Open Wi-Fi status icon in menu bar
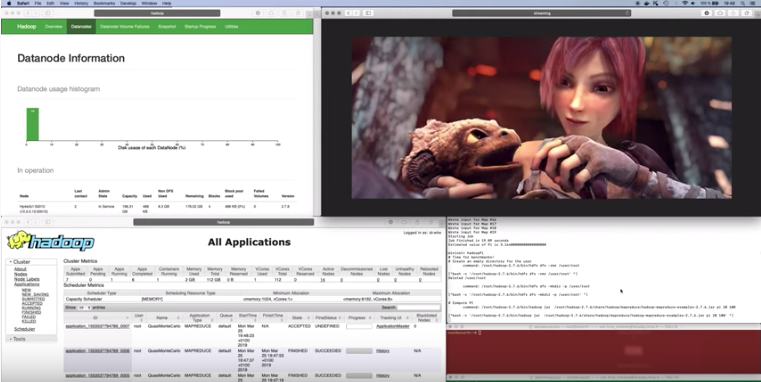The width and height of the screenshot is (761, 382). 685,3
